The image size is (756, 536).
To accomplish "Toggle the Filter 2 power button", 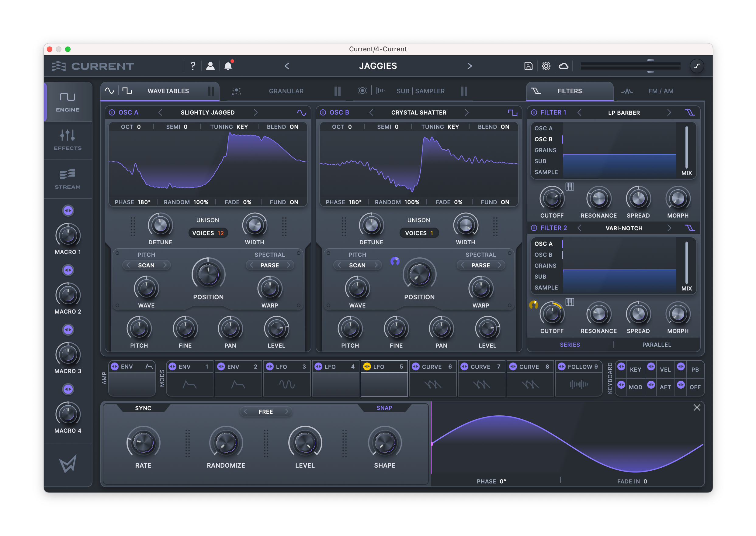I will point(534,228).
